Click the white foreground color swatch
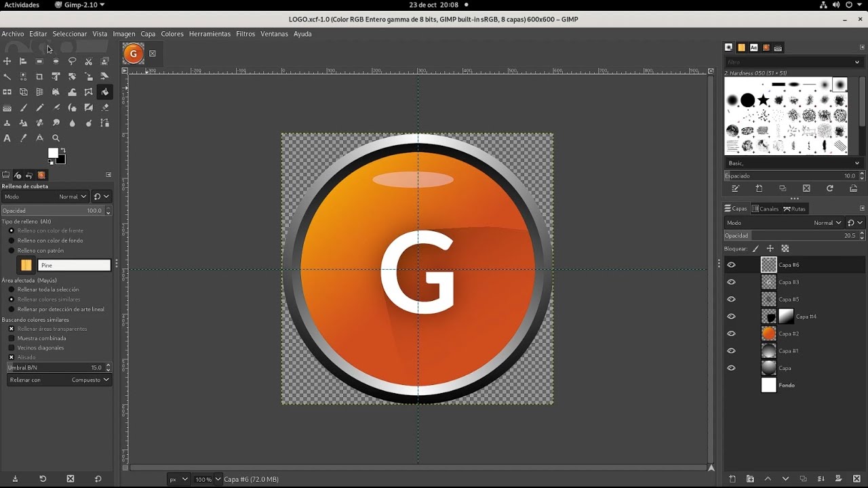This screenshot has height=488, width=868. pos(53,153)
